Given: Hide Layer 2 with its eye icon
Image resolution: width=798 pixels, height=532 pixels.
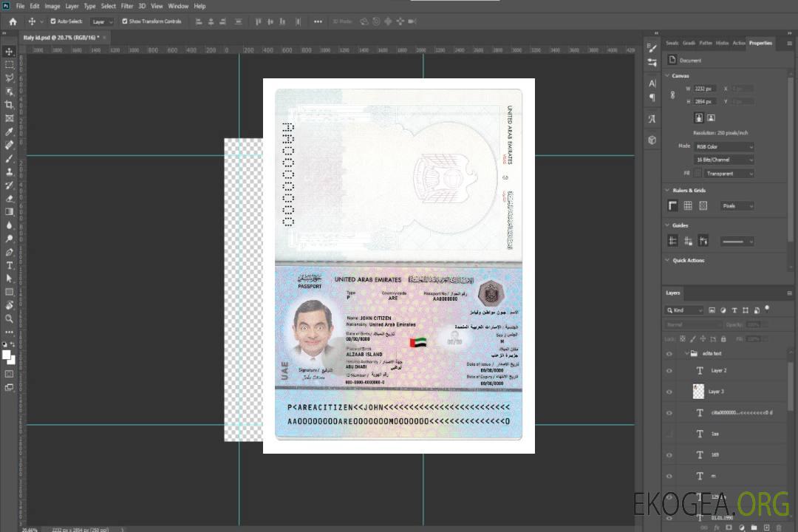Looking at the screenshot, I should 669,371.
